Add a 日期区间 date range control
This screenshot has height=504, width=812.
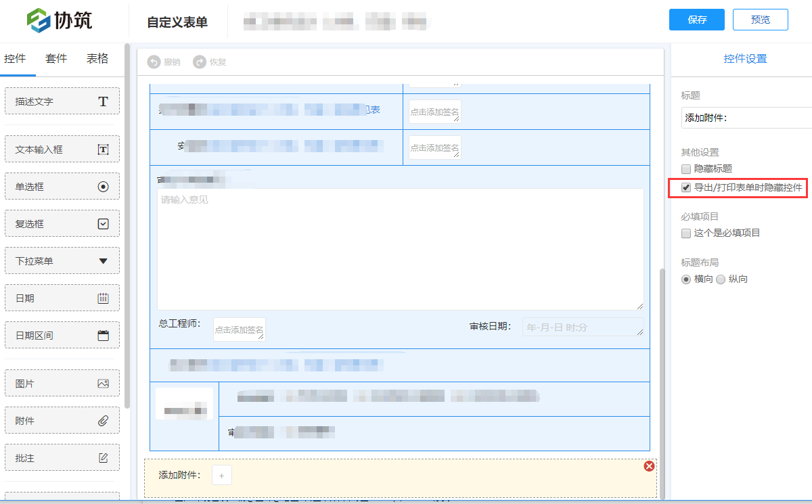point(62,335)
